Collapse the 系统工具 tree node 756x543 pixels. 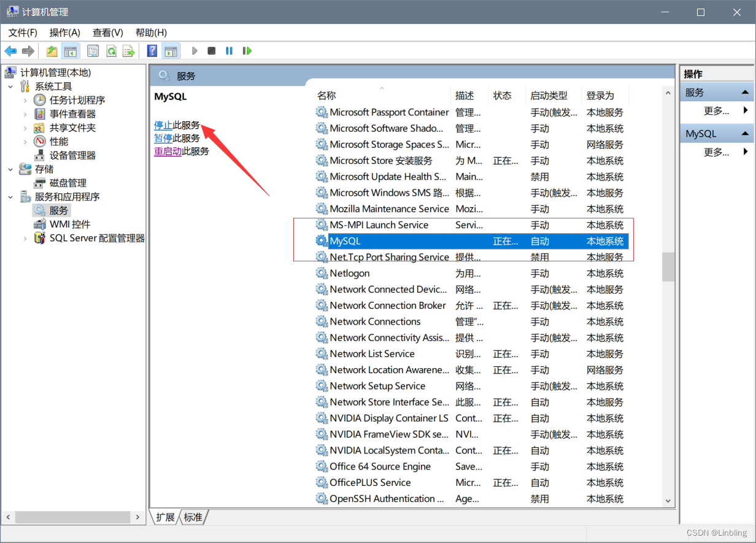pyautogui.click(x=10, y=87)
